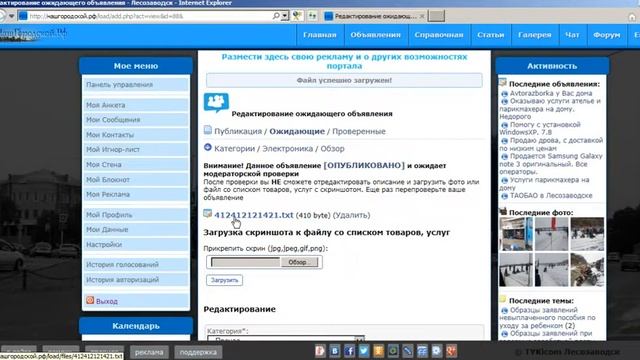Open Чат in the top navigation
This screenshot has height=360, width=640.
[x=572, y=35]
